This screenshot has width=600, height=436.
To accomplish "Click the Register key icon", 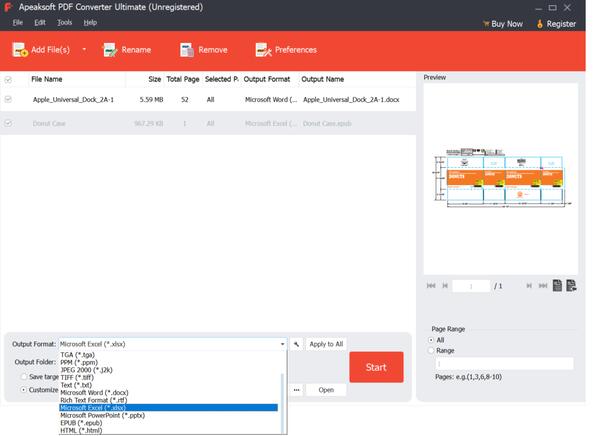I will (540, 23).
